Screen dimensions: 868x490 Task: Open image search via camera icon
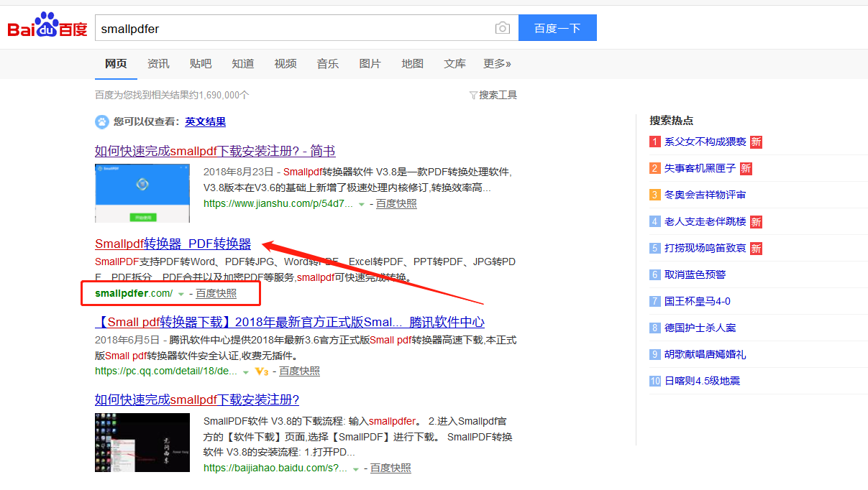pos(503,28)
